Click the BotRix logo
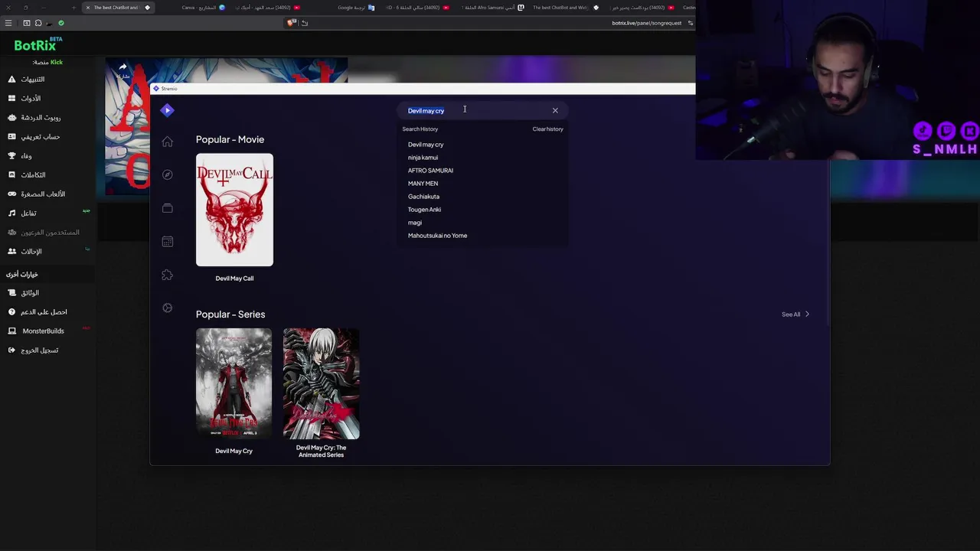Viewport: 980px width, 551px height. click(38, 44)
